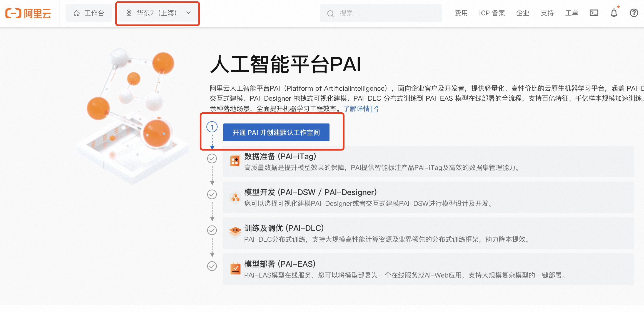Select the 模型开发 (PAI-DSW / PAI-Designer) card
Image resolution: width=644 pixels, height=312 pixels.
428,197
